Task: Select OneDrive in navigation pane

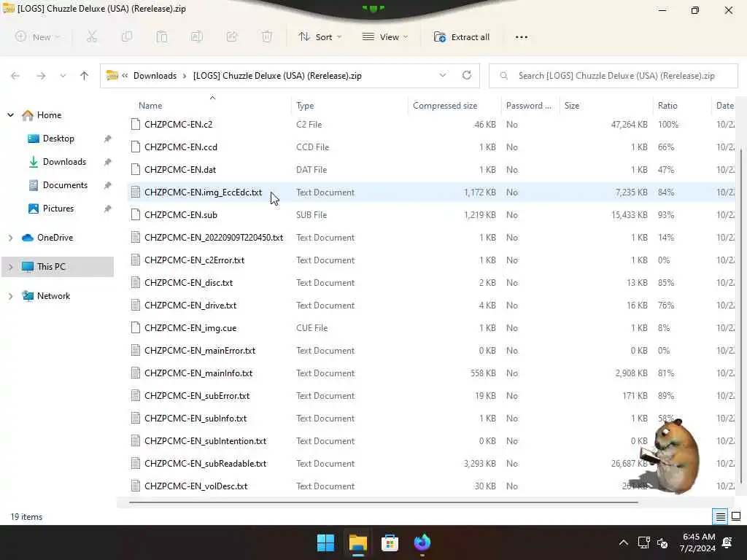Action: [55, 237]
